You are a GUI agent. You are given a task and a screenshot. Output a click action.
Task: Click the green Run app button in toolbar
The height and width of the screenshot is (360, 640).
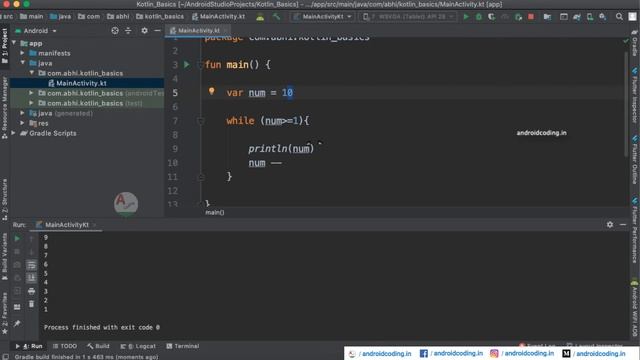coord(466,17)
